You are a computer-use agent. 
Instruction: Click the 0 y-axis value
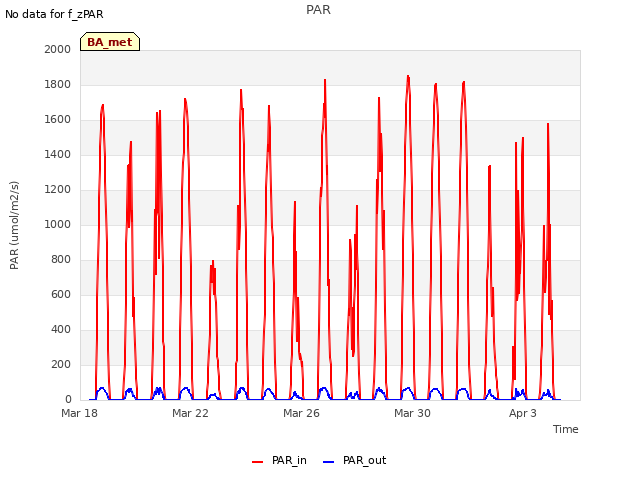coord(68,399)
